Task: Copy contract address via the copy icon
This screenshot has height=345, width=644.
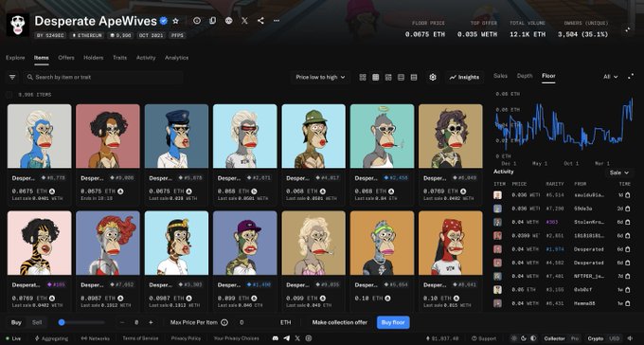Action: [x=212, y=21]
